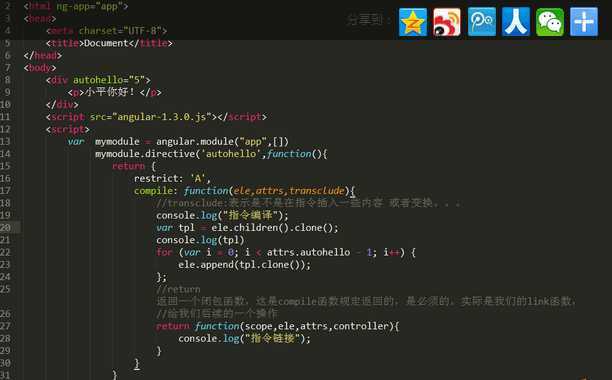Click the 'return {' on line 15
The width and height of the screenshot is (612, 380).
coord(134,166)
